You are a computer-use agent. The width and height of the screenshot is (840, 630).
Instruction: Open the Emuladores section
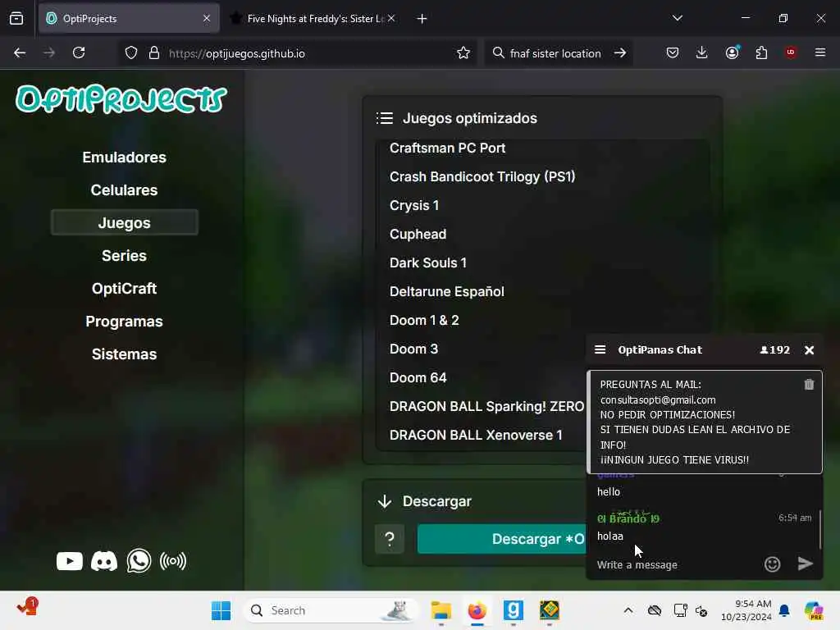[x=125, y=157]
